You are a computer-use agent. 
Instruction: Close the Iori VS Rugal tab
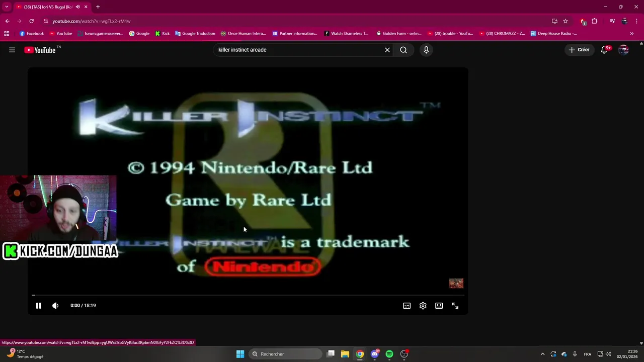coord(86,7)
